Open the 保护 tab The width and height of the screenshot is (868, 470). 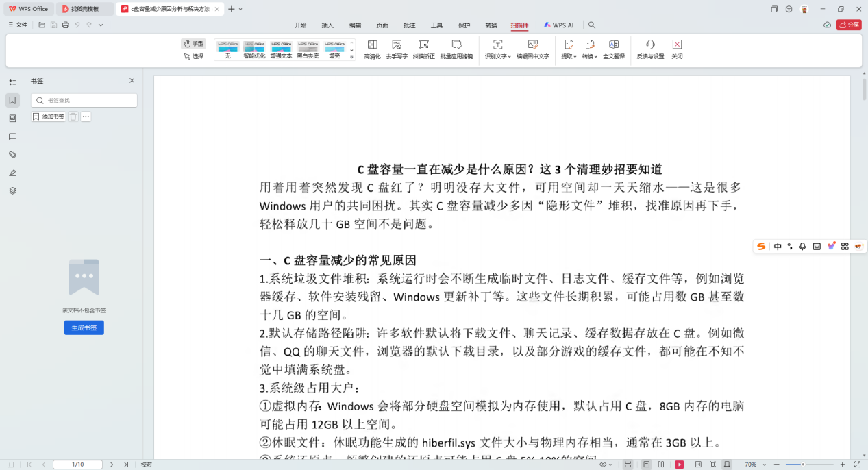(464, 25)
